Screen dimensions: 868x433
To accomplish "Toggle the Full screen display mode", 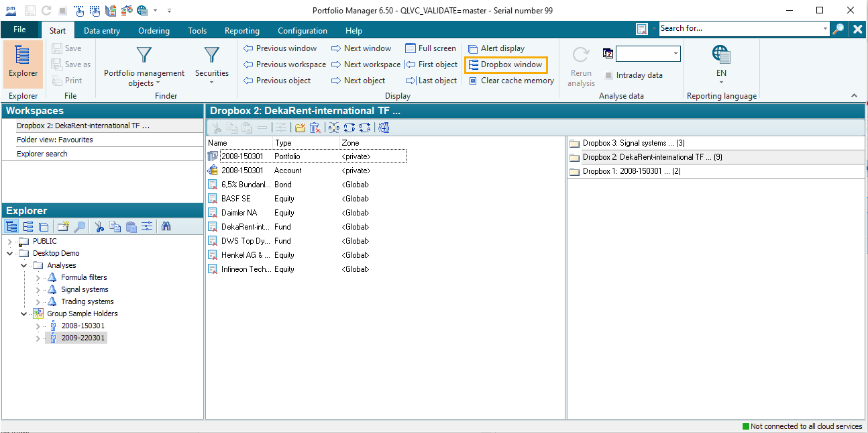I will point(431,48).
